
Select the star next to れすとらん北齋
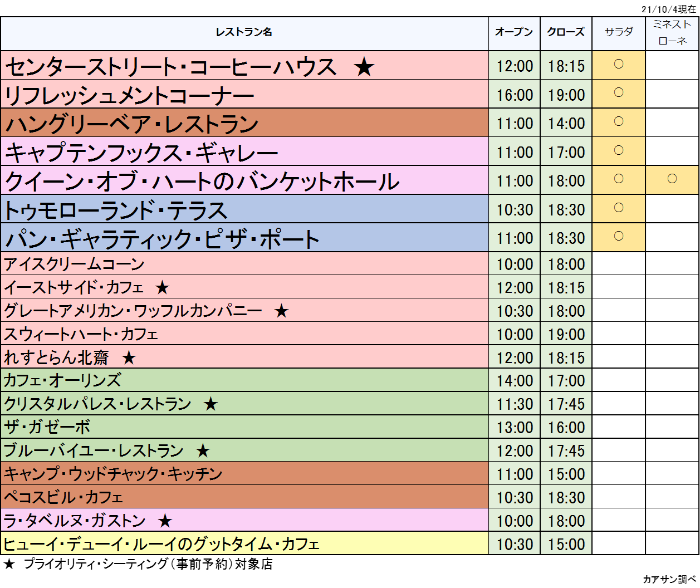click(x=129, y=358)
